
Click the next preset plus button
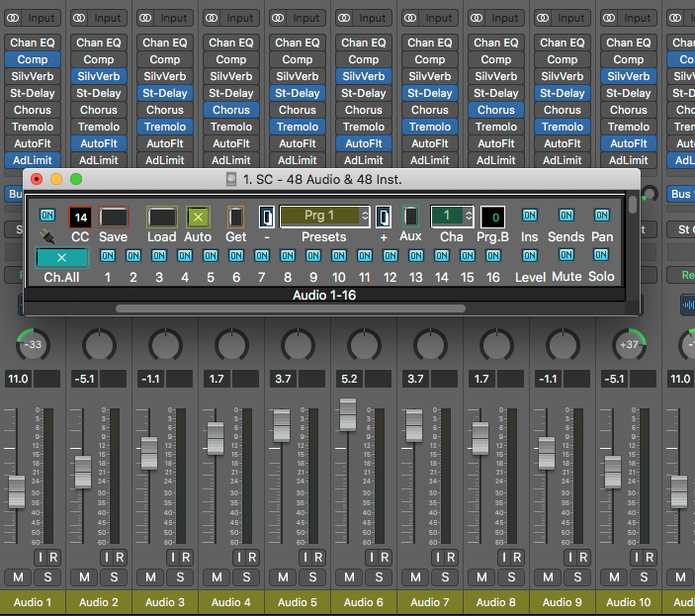(384, 218)
